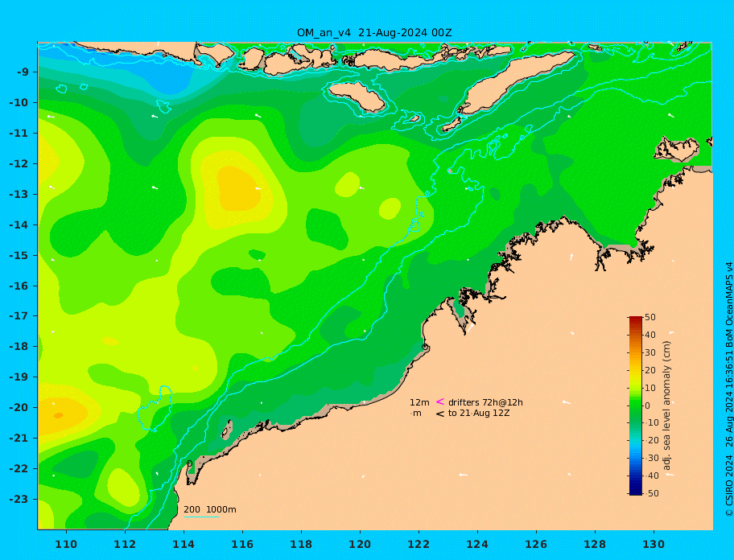Screen dimensions: 734x560
Task: Click the latitude label -9
Action: click(23, 72)
